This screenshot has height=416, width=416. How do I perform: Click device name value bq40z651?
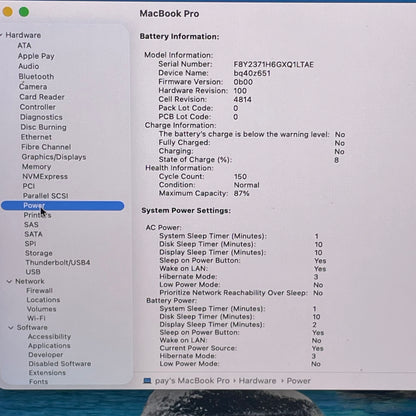pos(252,73)
